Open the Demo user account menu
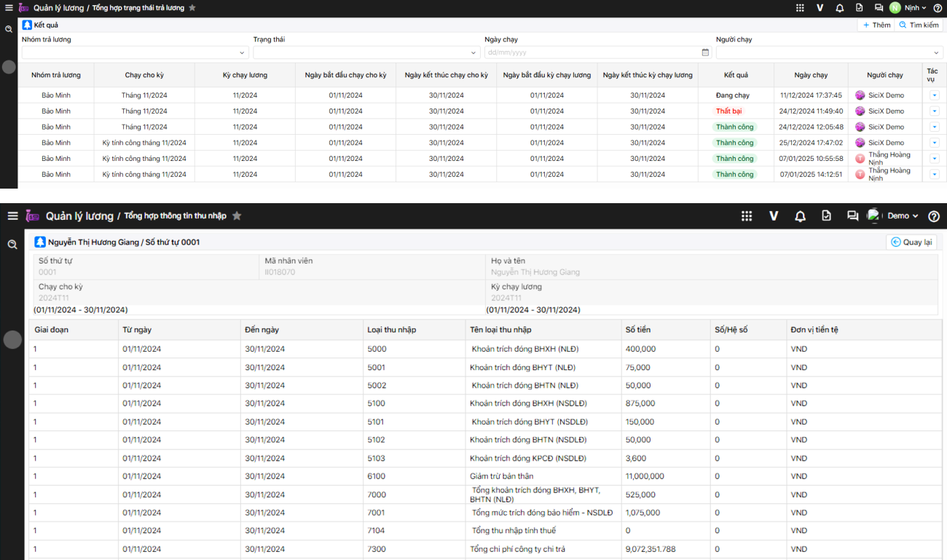The width and height of the screenshot is (947, 560). [x=902, y=216]
